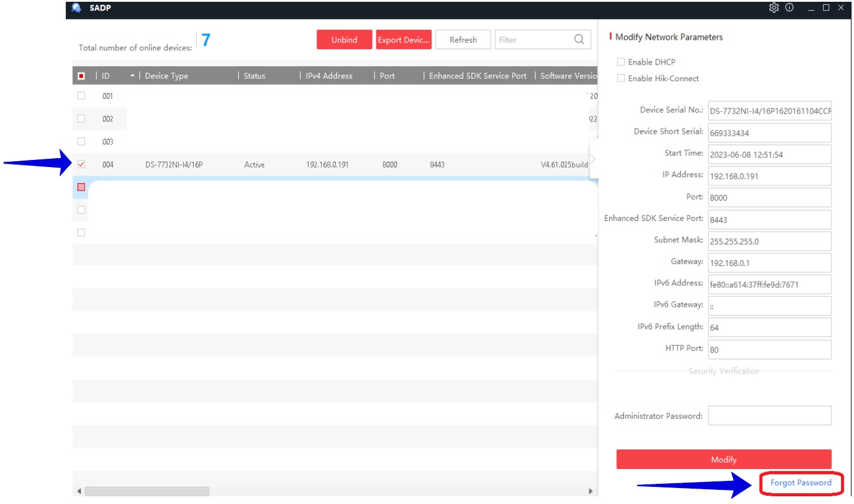
Task: Toggle the select-all checkbox in header
Action: pyautogui.click(x=81, y=76)
